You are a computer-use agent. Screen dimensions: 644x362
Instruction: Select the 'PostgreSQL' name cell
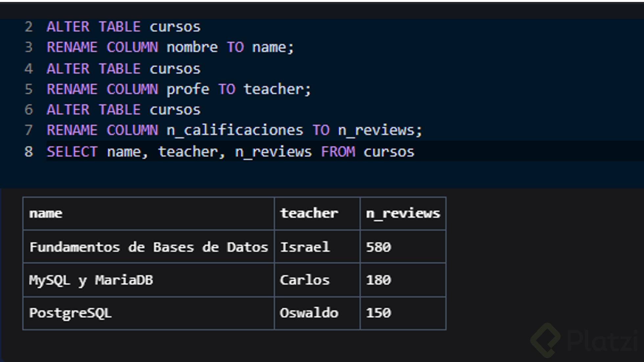pyautogui.click(x=70, y=313)
